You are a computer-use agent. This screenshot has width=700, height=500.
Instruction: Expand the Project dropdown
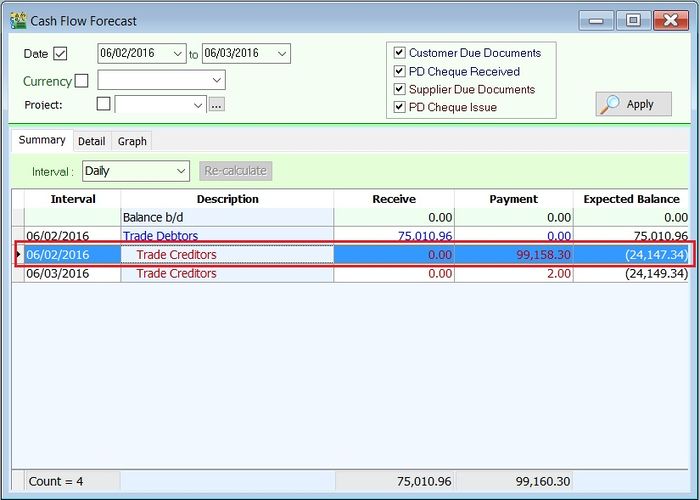pos(197,104)
